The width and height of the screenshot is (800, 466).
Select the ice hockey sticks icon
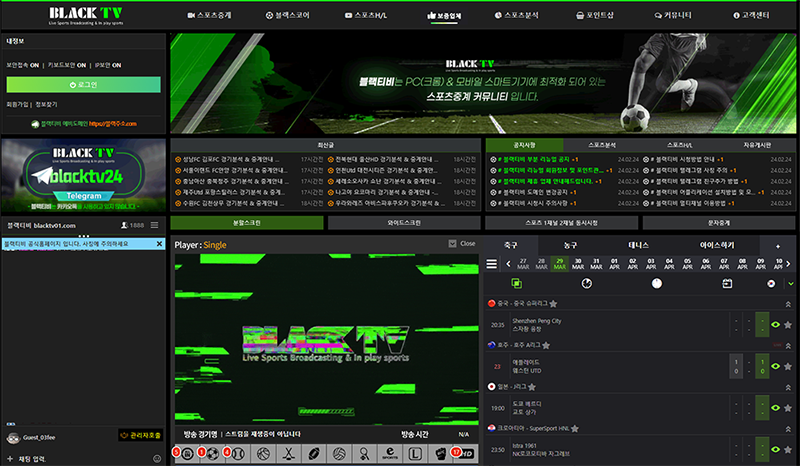289,453
